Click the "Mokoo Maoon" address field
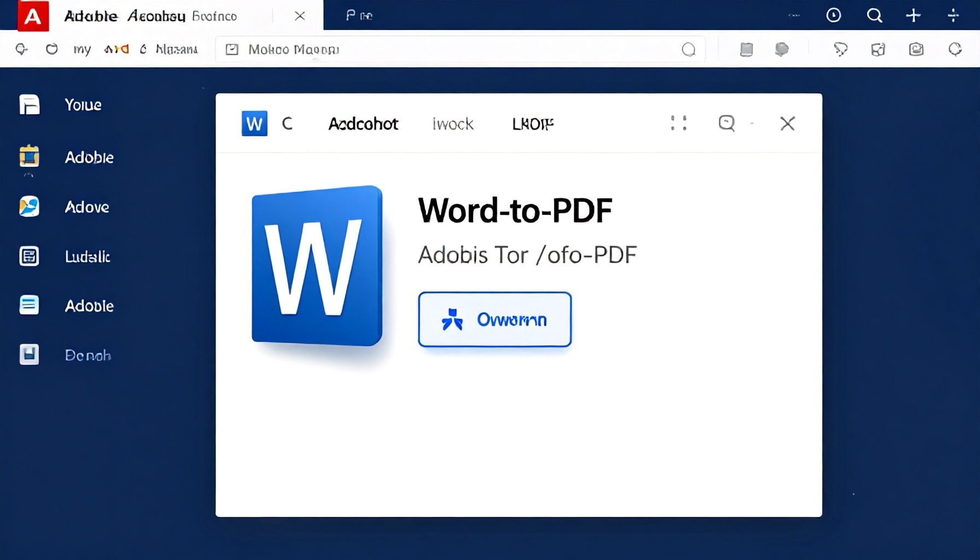The image size is (980, 560). pyautogui.click(x=460, y=50)
